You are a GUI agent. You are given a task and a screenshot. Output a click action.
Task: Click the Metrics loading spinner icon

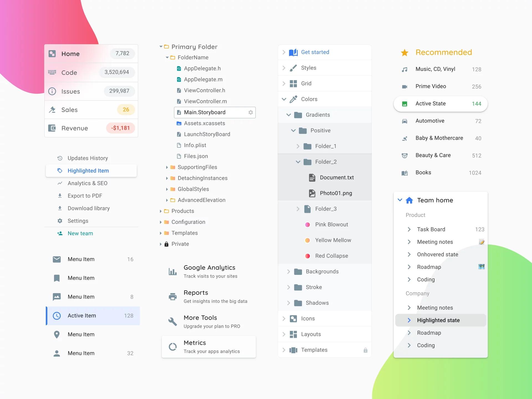(x=173, y=347)
